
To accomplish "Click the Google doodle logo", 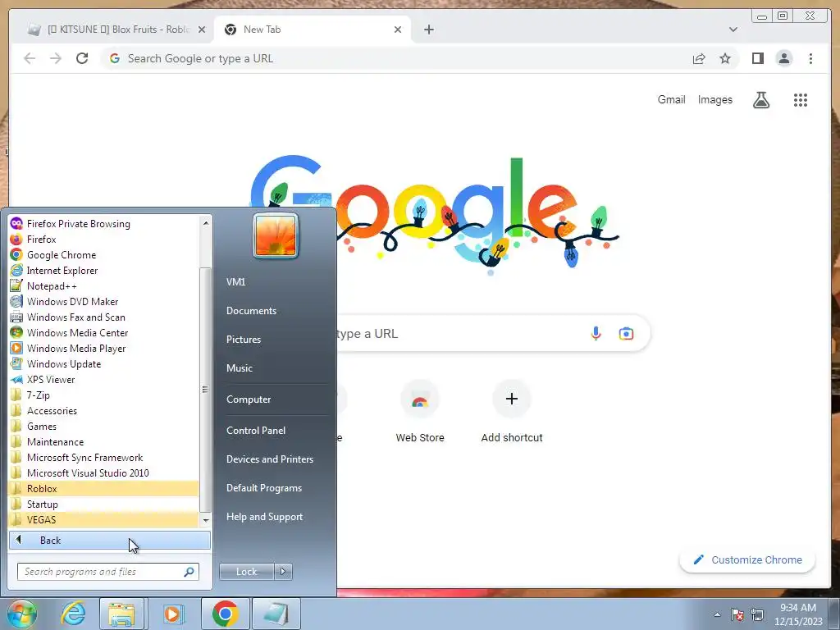I will tap(434, 214).
